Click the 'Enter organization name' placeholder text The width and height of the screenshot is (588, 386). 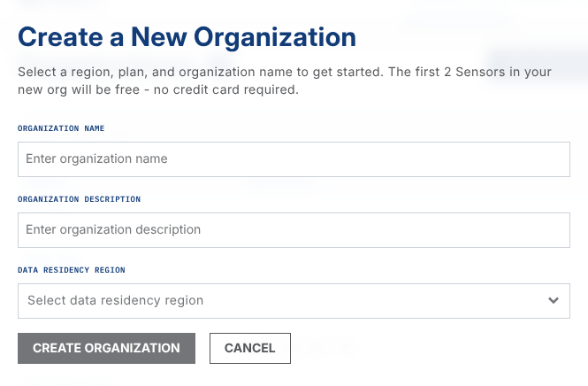[x=96, y=159]
